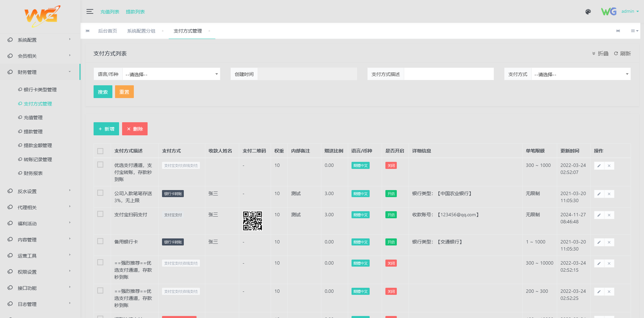Click the 折叠 collapse panel icon
Viewport: 644px width, 318px height.
[x=594, y=53]
